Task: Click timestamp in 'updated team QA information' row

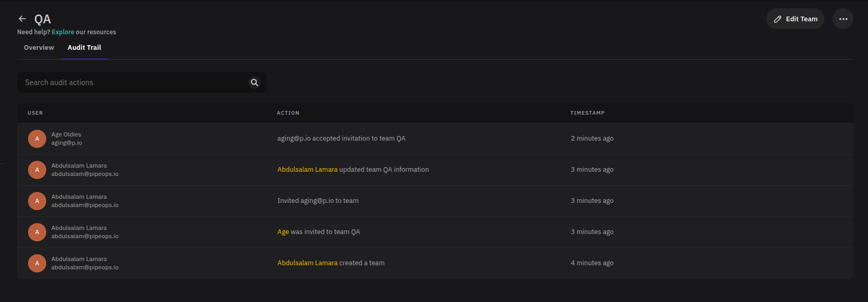Action: coord(592,170)
